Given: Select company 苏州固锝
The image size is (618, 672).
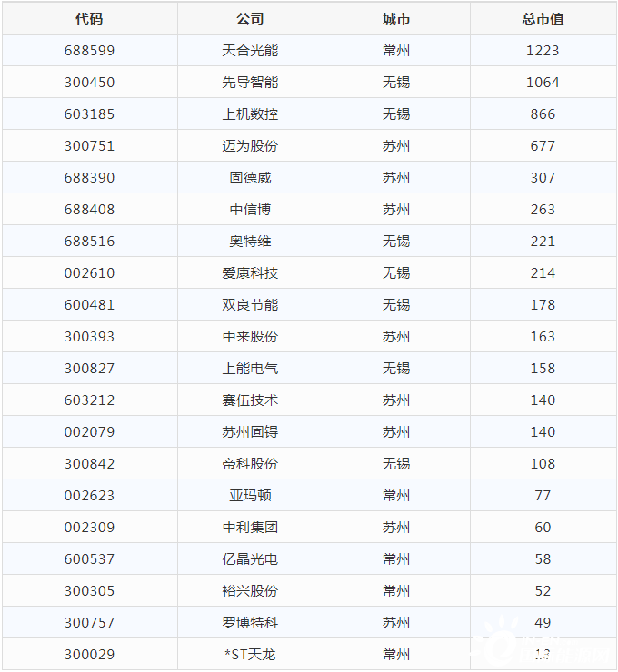Looking at the screenshot, I should (x=251, y=431).
